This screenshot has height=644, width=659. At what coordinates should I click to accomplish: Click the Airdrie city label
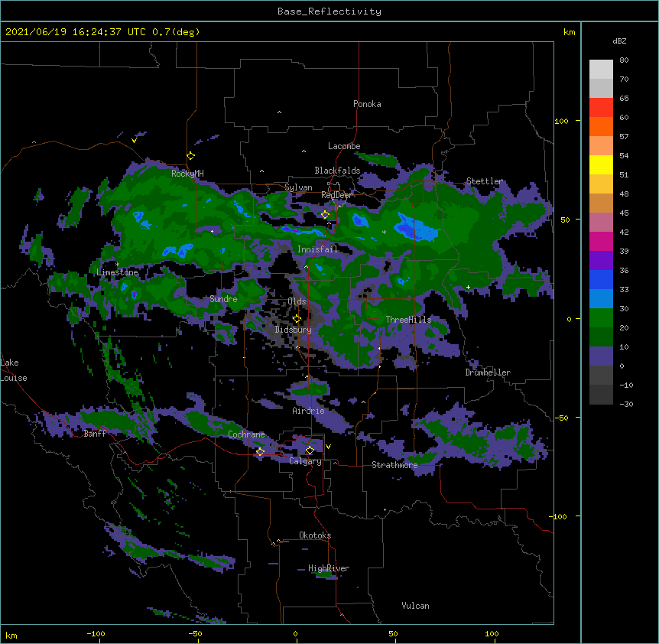[x=308, y=411]
